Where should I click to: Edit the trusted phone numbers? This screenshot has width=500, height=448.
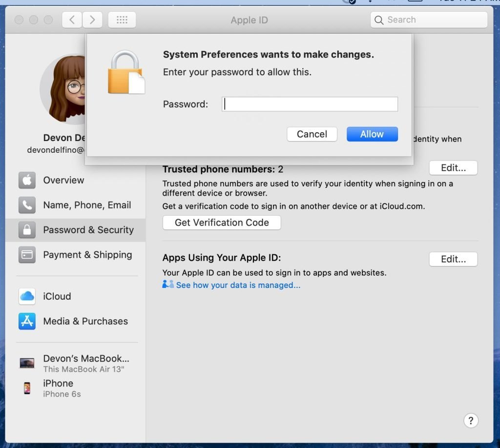453,168
